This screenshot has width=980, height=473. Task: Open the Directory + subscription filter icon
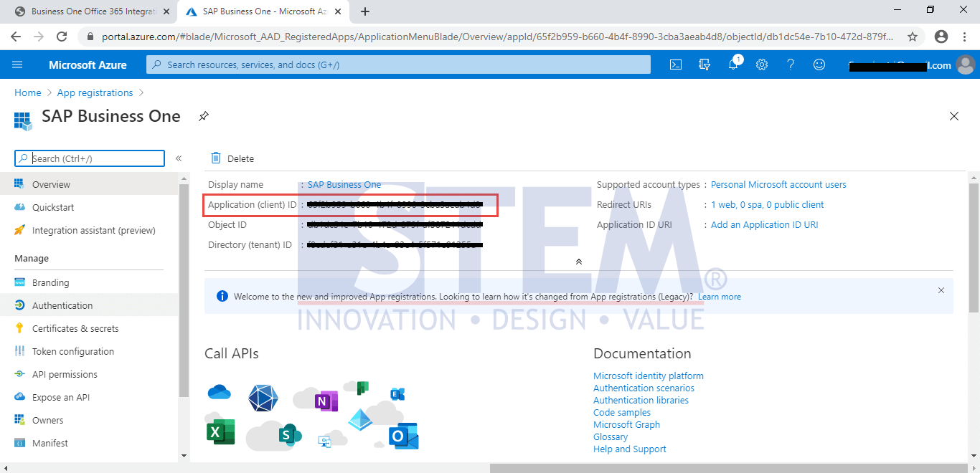click(x=704, y=64)
